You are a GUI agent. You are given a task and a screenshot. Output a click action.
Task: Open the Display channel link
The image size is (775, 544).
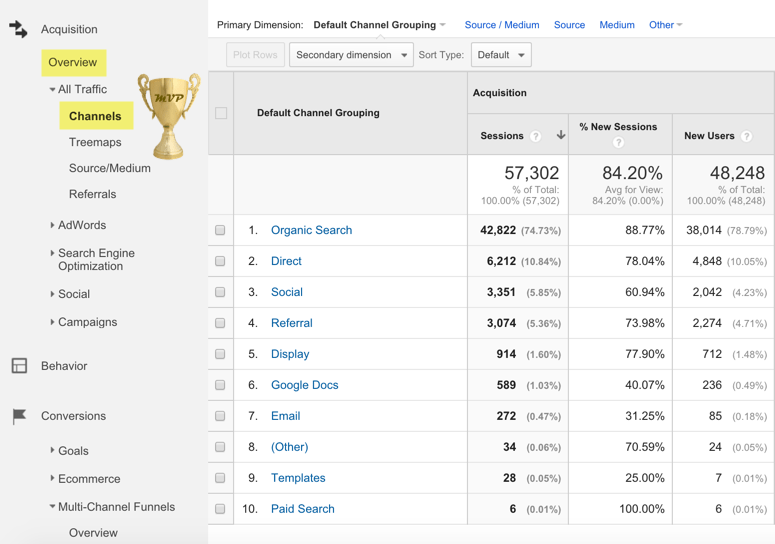[x=290, y=354]
